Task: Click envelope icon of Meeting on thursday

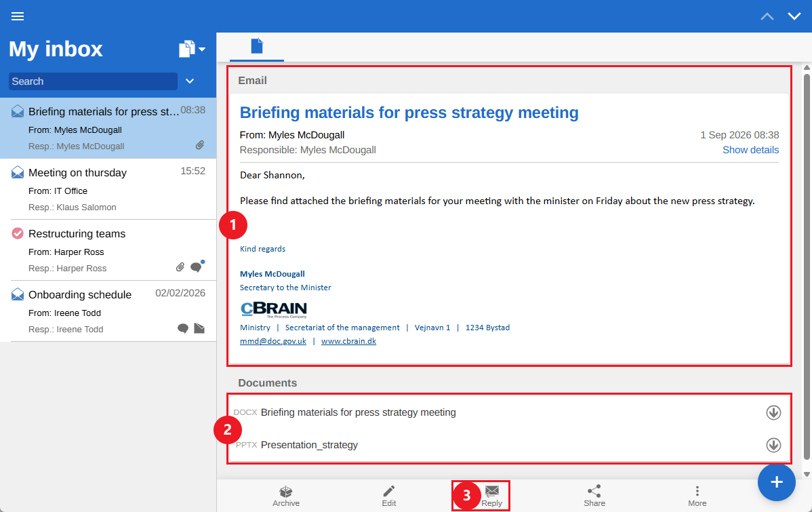Action: (x=18, y=172)
